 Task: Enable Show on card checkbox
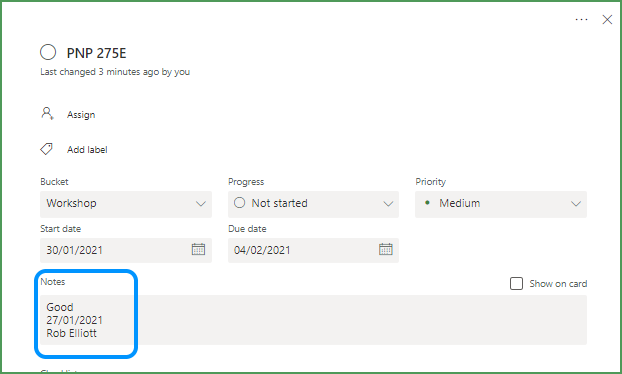(x=516, y=284)
